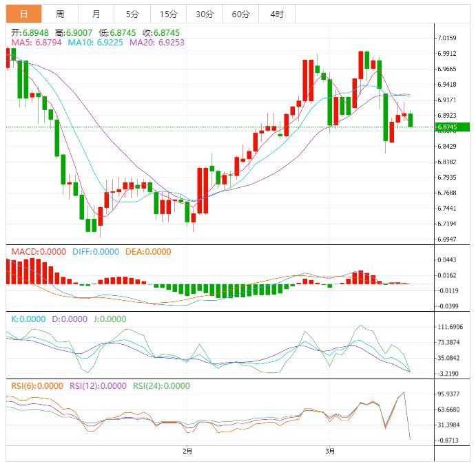Viewport: 476px width, 468px height.
Task: Click the 35.0842 KDJ axis label
Action: 448,358
